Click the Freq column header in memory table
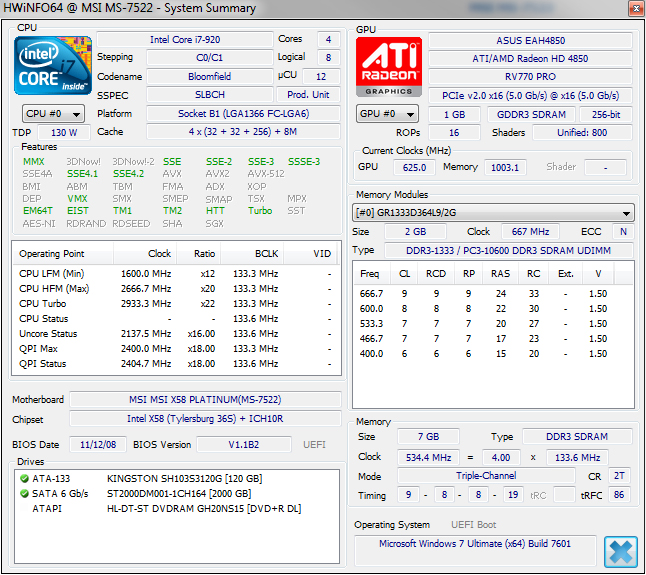Viewport: 646px width, 575px height. (370, 273)
